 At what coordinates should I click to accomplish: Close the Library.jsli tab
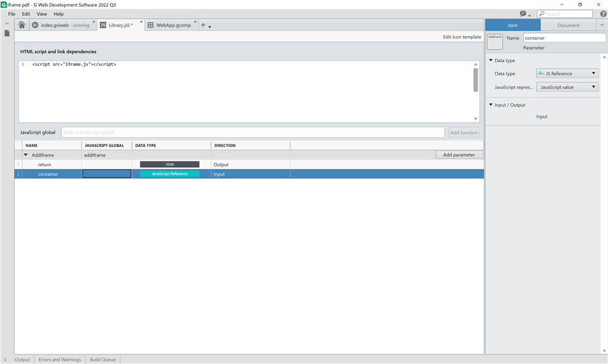[139, 22]
